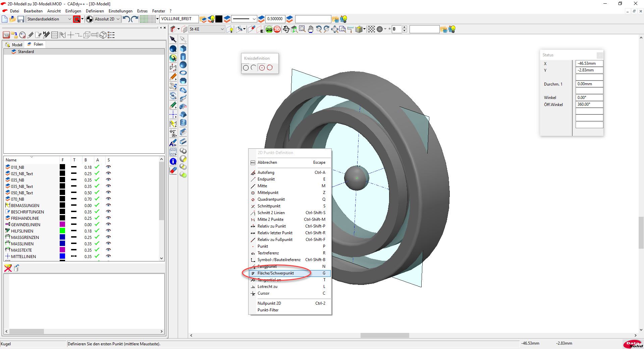This screenshot has height=349, width=644.
Task: Choose Fläche/Schwerpunkt from context menu
Action: click(275, 273)
